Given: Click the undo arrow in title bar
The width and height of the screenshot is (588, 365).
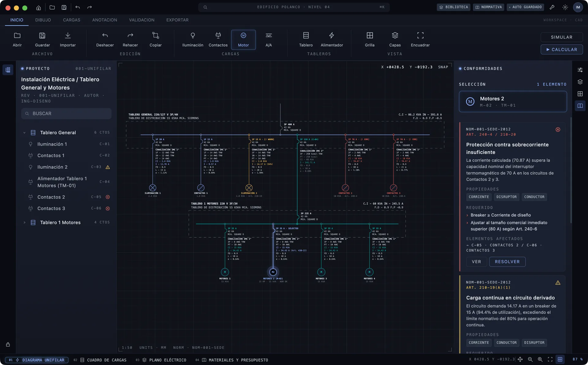Looking at the screenshot, I should (77, 7).
